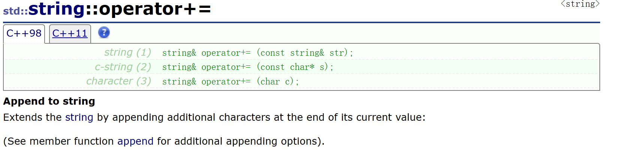The image size is (644, 151).
Task: Select the 'string (1)' overload label
Action: click(127, 52)
